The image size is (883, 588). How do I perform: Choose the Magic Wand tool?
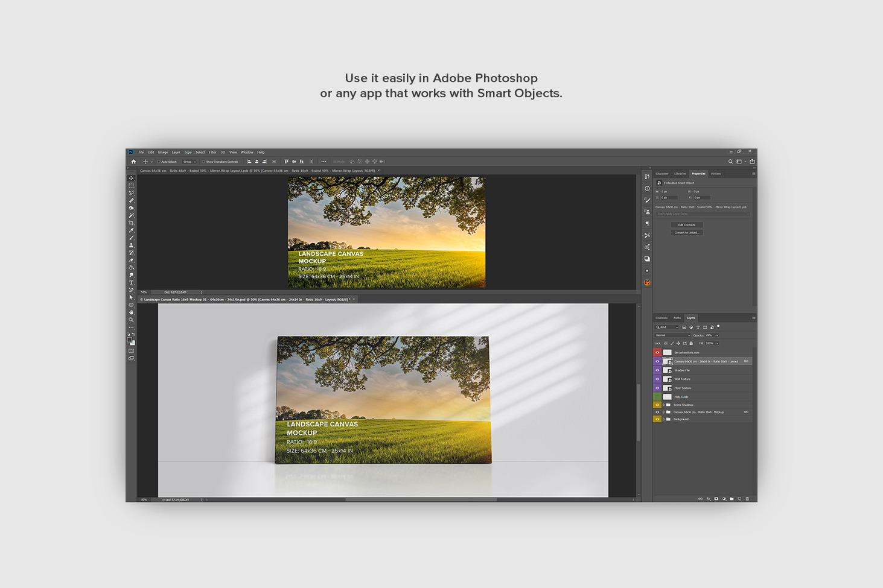point(131,215)
